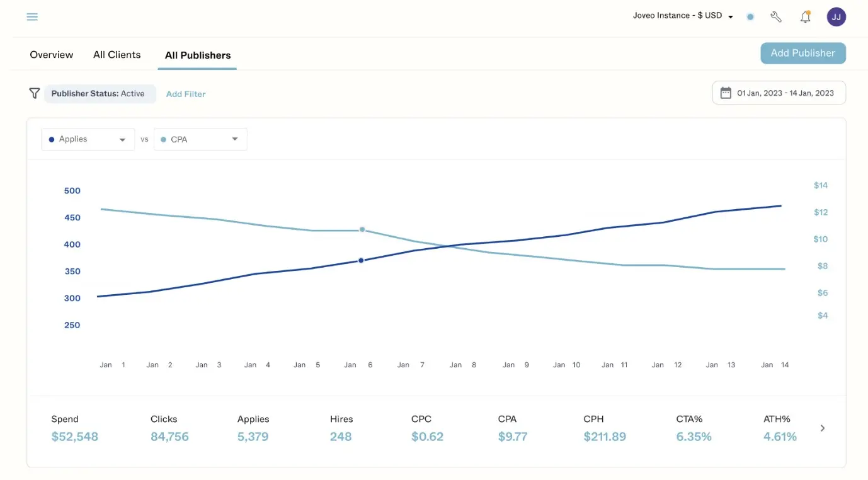Open the Applies metric dropdown

[123, 139]
